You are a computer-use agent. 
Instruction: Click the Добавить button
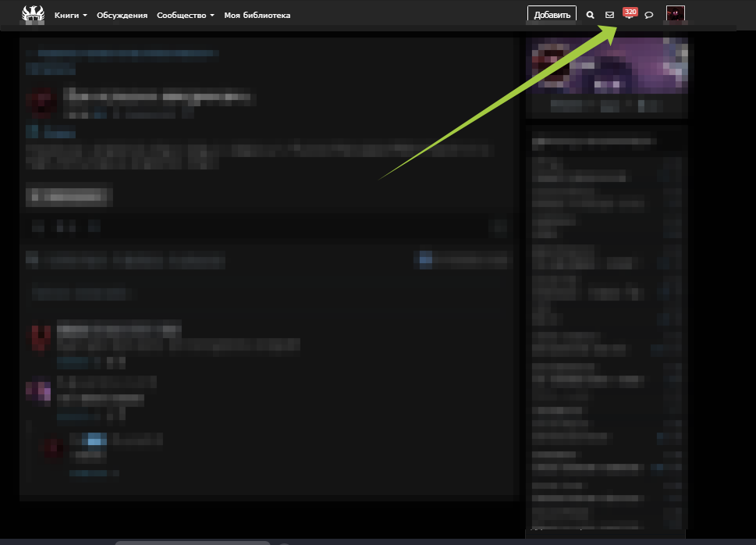(x=552, y=15)
